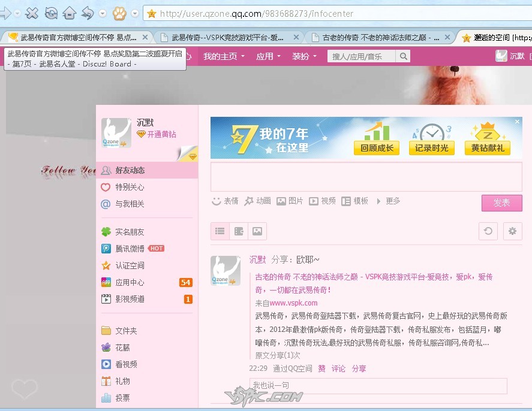532x411 pixels.
Task: Open 应用 dropdown menu
Action: click(268, 56)
